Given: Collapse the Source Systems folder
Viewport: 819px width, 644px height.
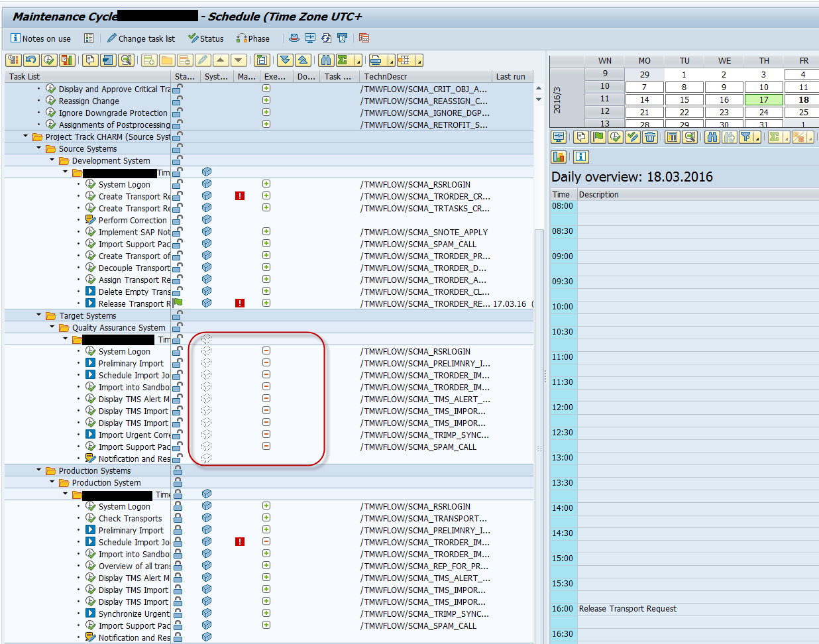Looking at the screenshot, I should tap(39, 148).
